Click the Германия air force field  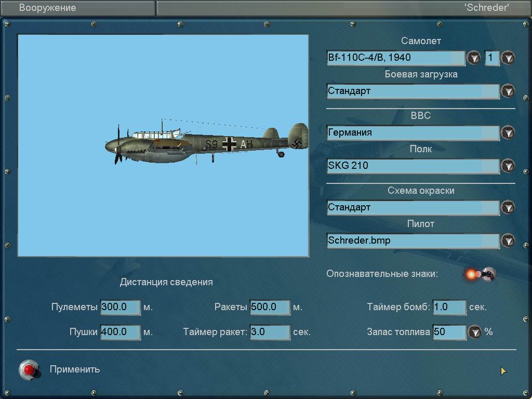point(413,132)
